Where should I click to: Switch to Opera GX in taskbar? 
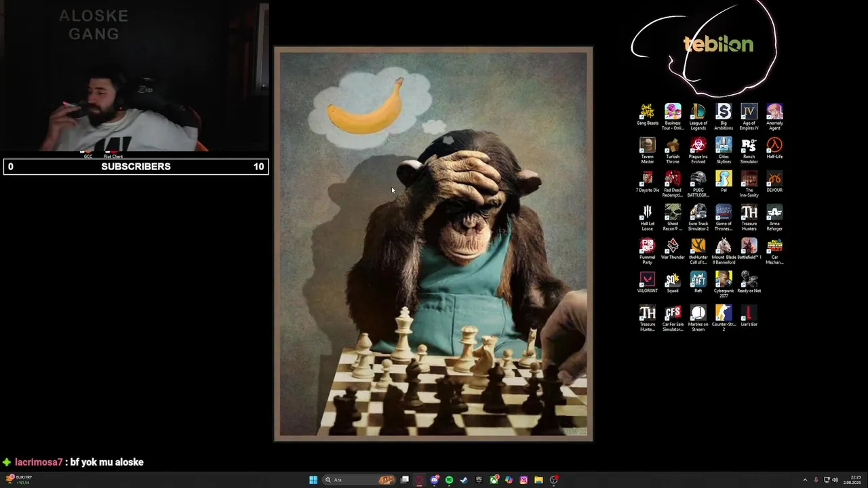pos(420,480)
